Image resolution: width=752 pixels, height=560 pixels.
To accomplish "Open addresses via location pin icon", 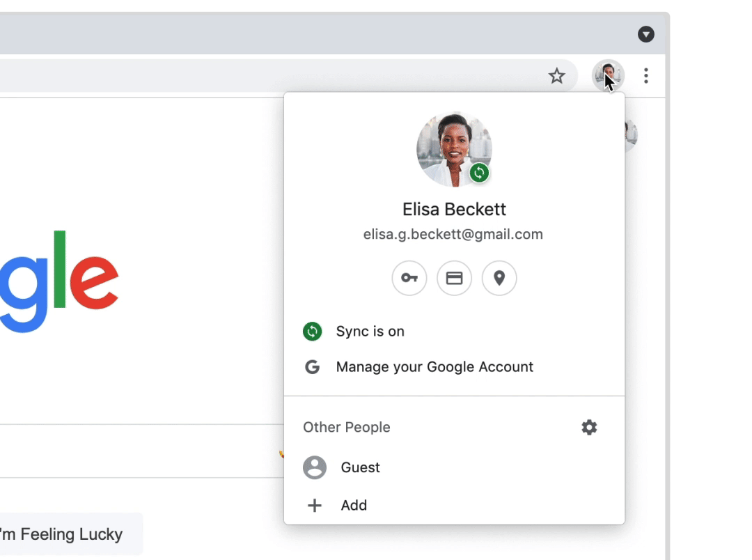I will tap(499, 279).
